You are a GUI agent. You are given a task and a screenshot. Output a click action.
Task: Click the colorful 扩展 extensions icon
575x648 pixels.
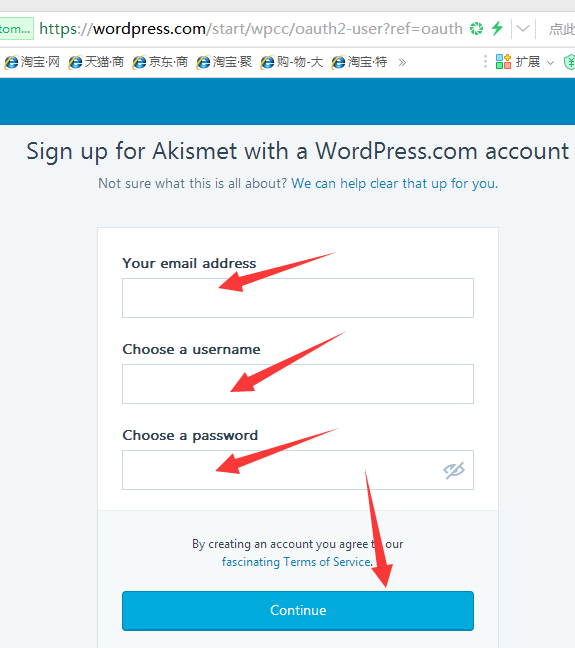pyautogui.click(x=503, y=62)
